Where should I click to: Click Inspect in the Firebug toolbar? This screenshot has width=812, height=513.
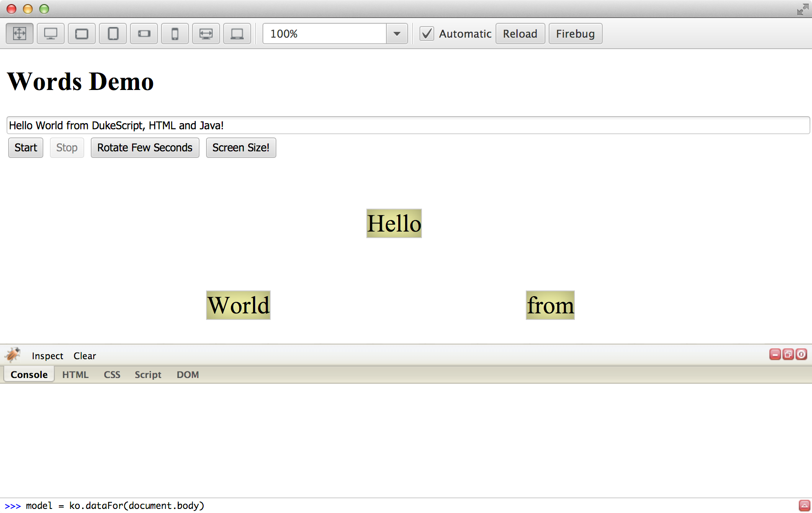[x=47, y=355]
